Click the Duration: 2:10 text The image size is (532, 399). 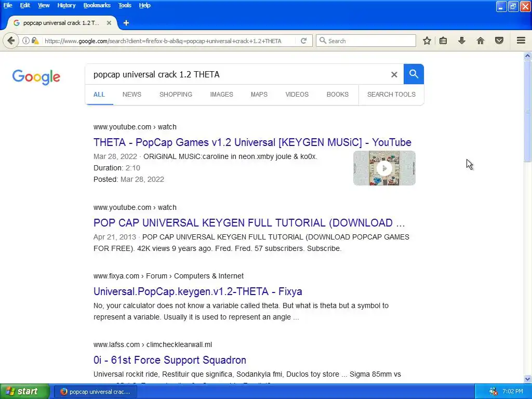coord(117,168)
